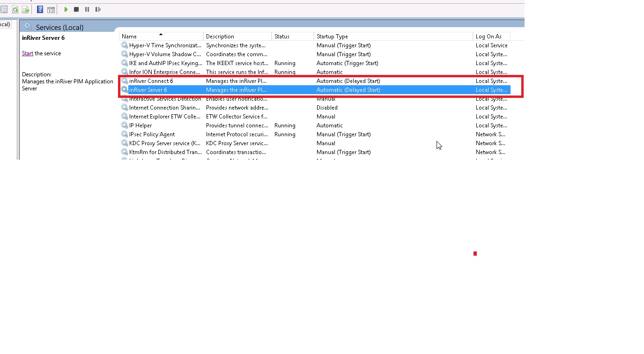Click the Log On As column header
644x354 pixels.
coord(489,37)
